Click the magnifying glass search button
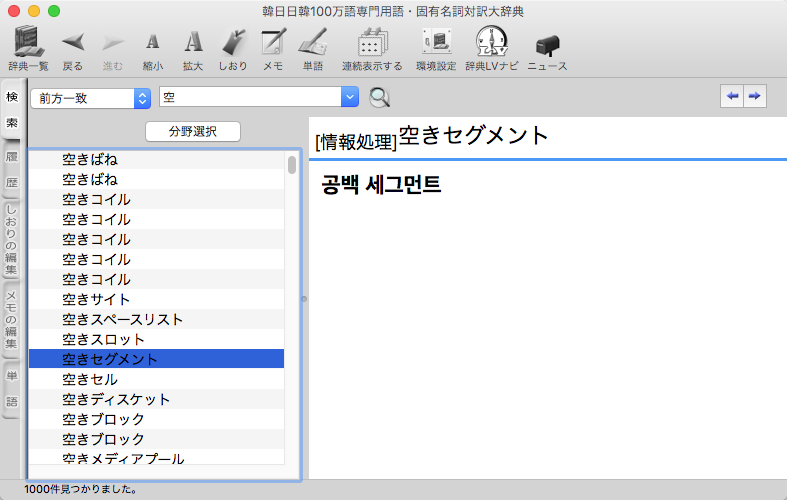787x500 pixels. (380, 98)
